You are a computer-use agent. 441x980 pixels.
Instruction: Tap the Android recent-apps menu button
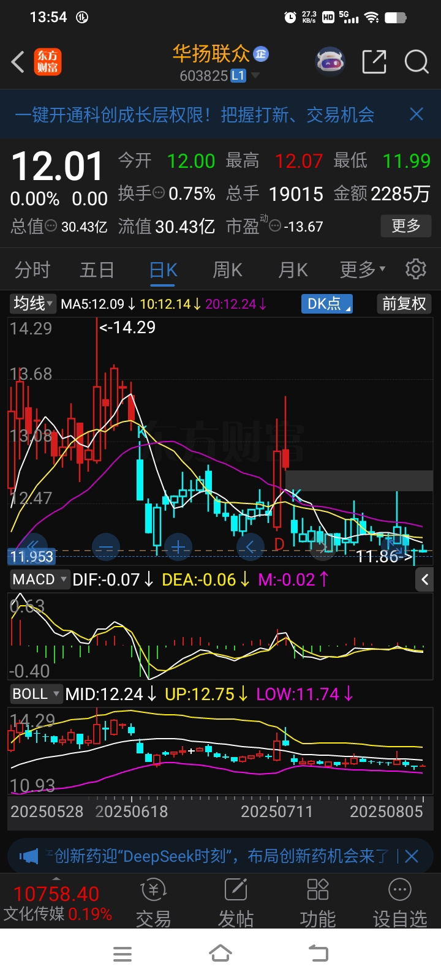tap(123, 954)
